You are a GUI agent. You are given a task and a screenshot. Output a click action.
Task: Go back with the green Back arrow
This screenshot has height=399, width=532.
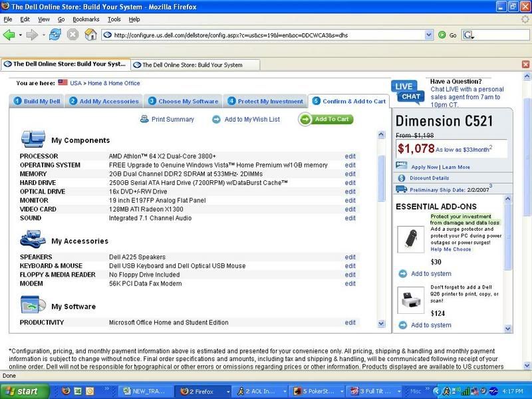click(x=9, y=35)
